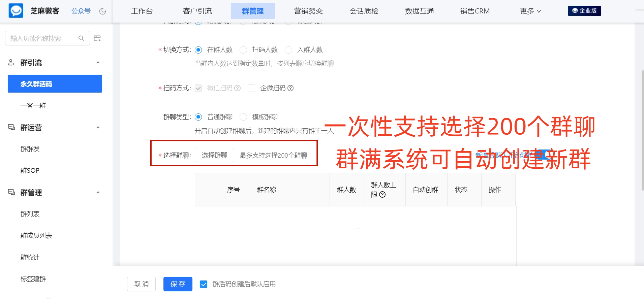Viewport: 644px width, 299px height.
Task: Click the 自动创群 column header
Action: coord(426,190)
